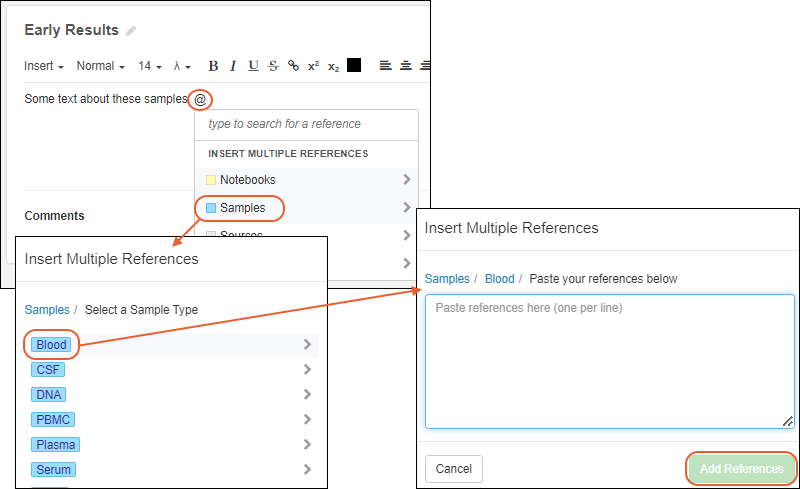Open the Normal parag347 style dropdown
The height and width of the screenshot is (489, 800).
[100, 66]
